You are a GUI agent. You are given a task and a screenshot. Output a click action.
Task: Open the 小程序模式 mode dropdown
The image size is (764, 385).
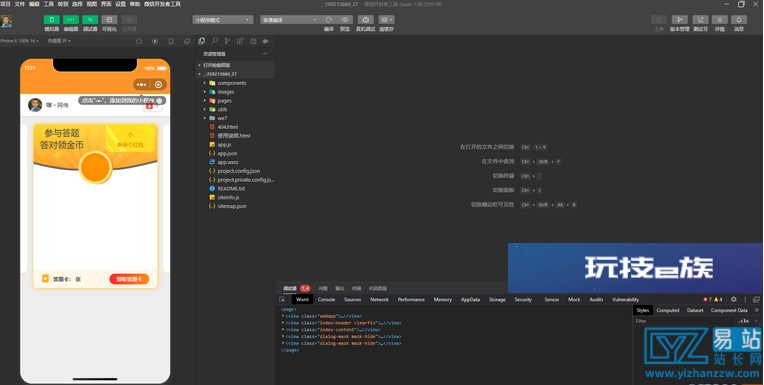coord(223,20)
